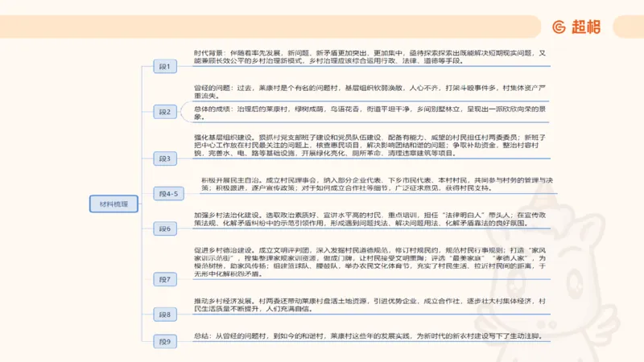
Task: Select the 段7 mind map node
Action: point(165,279)
